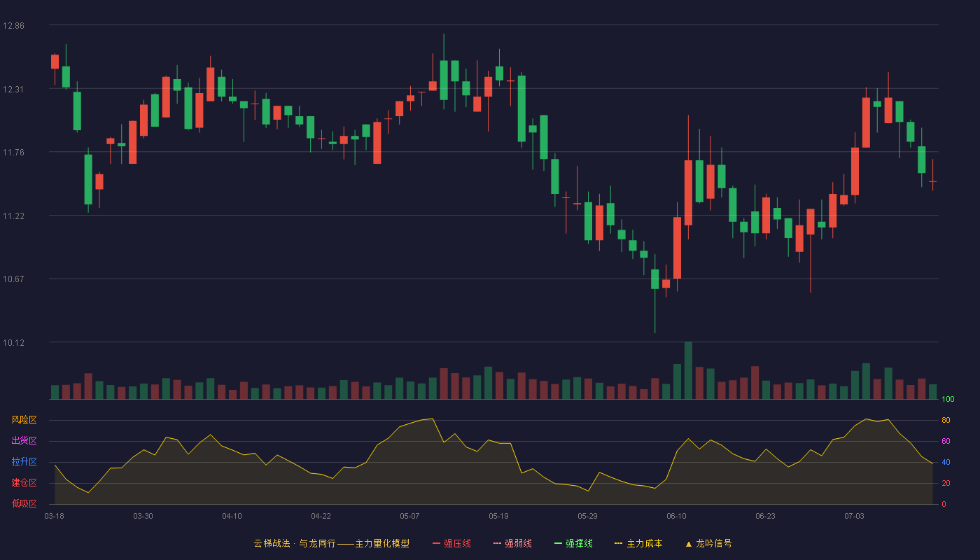
Task: Select the 10.12 price axis label
Action: pyautogui.click(x=13, y=343)
